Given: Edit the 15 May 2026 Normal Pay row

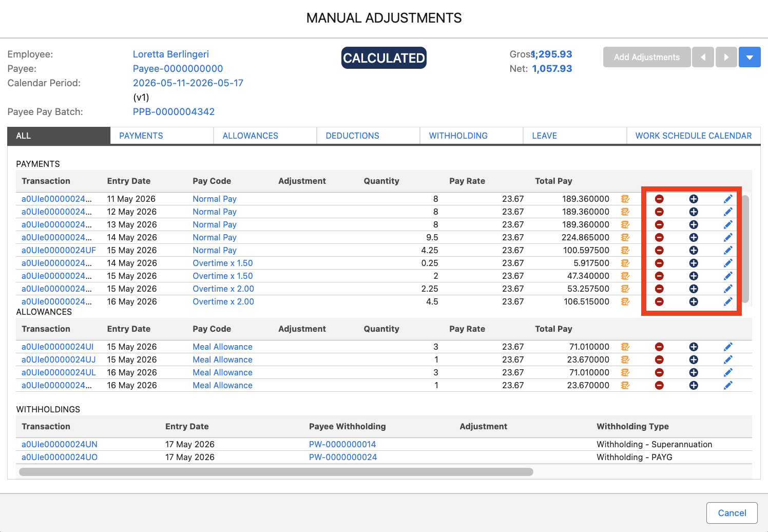Looking at the screenshot, I should coord(728,250).
